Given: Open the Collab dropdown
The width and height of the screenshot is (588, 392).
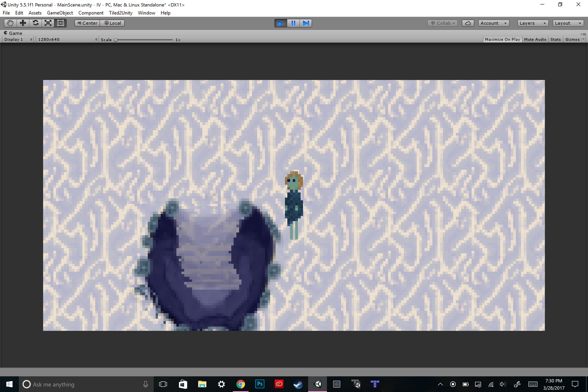Looking at the screenshot, I should [443, 23].
